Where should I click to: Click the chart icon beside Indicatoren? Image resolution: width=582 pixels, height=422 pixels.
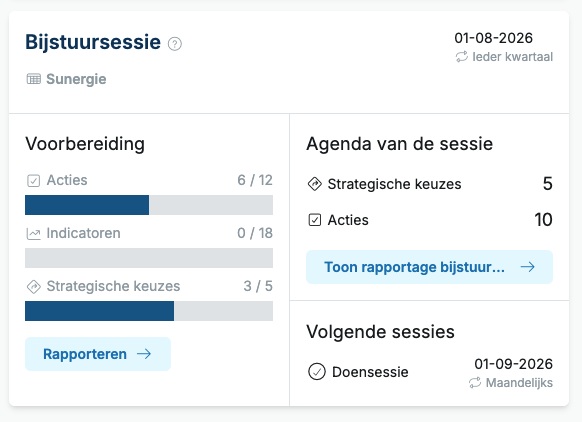tap(33, 234)
